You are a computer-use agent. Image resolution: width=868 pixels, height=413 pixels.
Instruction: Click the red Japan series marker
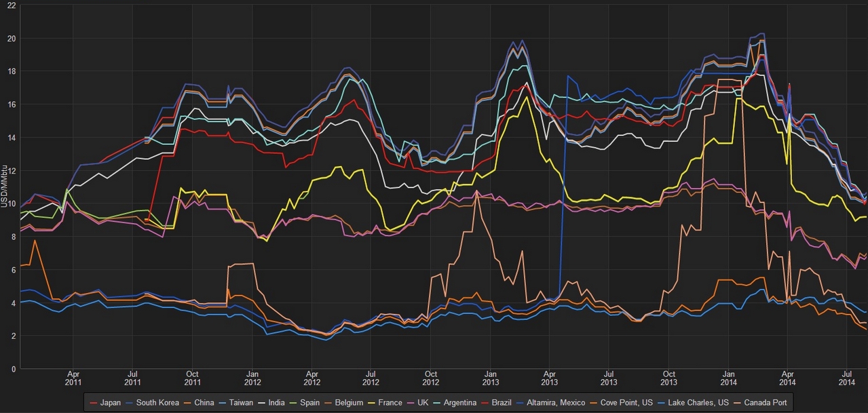click(x=92, y=402)
